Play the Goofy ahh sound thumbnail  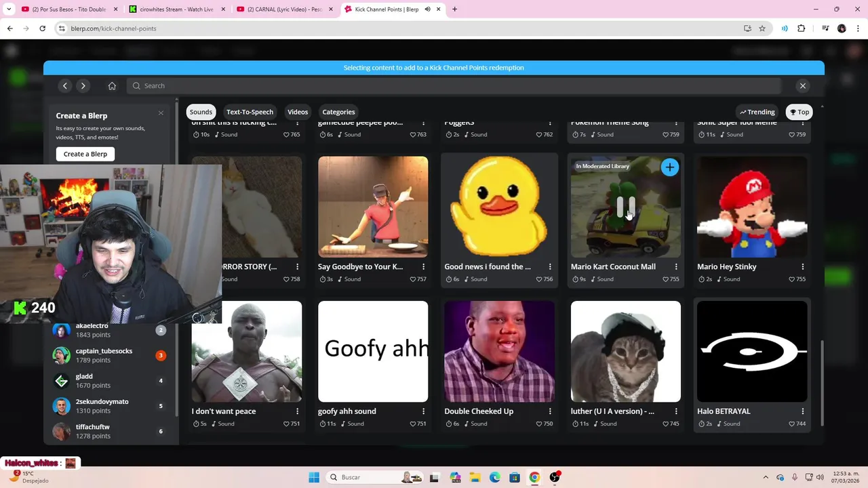tap(373, 352)
